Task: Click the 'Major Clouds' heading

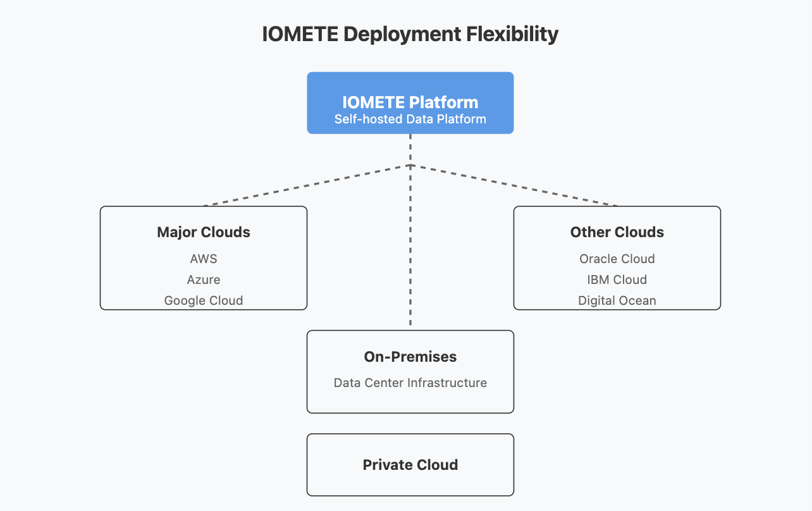Action: click(204, 232)
